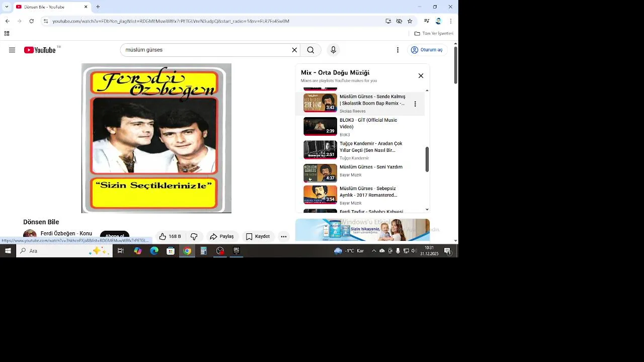Click the Dönsen Bile video title
The image size is (644, 362).
click(x=41, y=222)
